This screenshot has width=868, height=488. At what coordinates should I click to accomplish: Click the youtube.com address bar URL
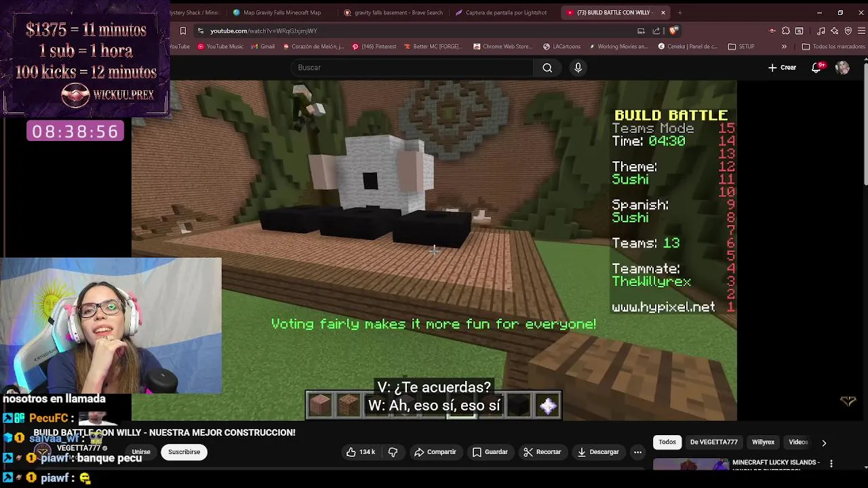[263, 30]
